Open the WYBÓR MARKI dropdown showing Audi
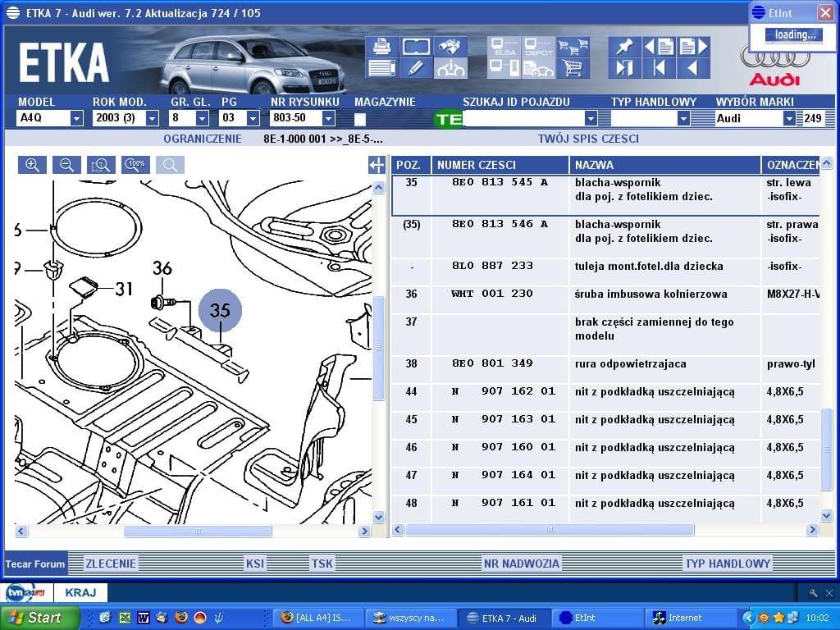The height and width of the screenshot is (630, 840). click(789, 118)
